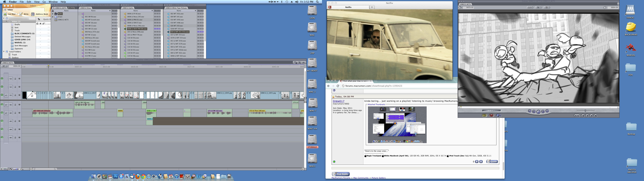
Task: Open the BACKUP640 drive icon
Action: click(x=631, y=27)
